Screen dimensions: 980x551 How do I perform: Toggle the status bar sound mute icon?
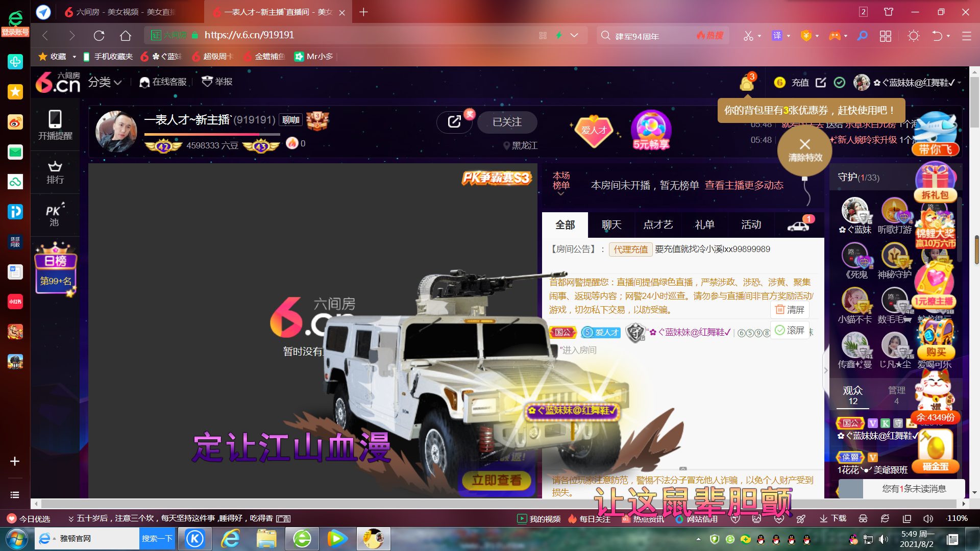928,518
